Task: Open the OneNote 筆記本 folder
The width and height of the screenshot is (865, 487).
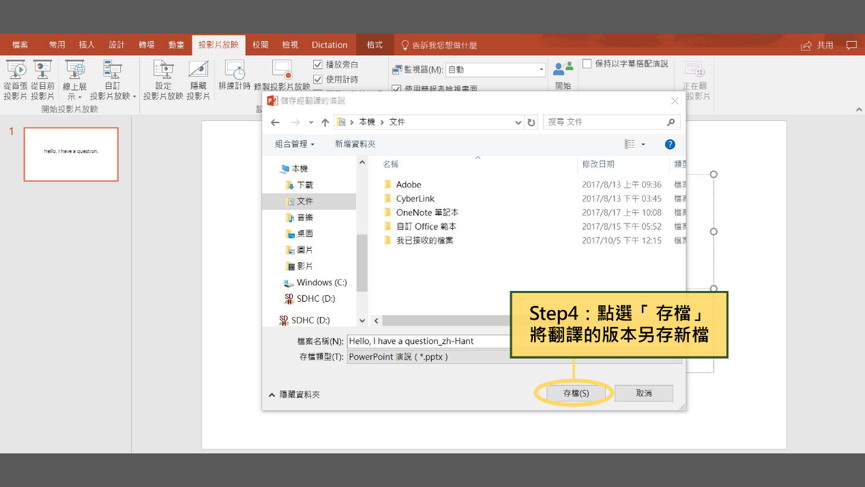Action: [x=426, y=212]
